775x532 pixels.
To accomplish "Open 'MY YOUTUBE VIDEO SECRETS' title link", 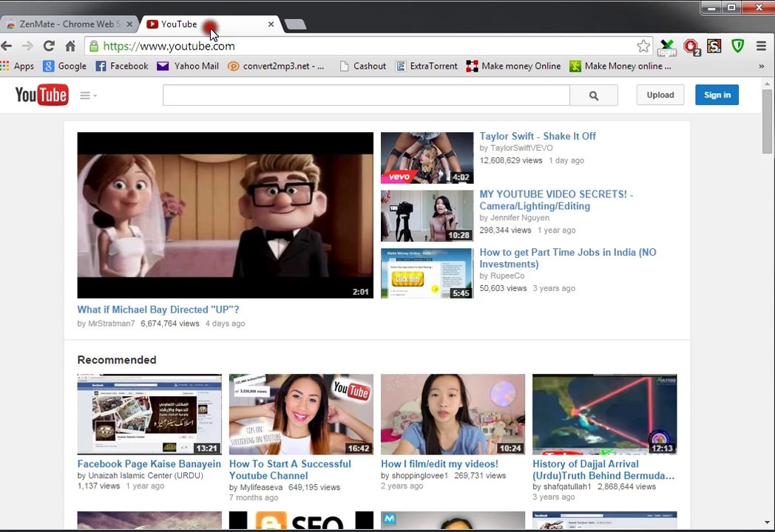I will click(556, 200).
